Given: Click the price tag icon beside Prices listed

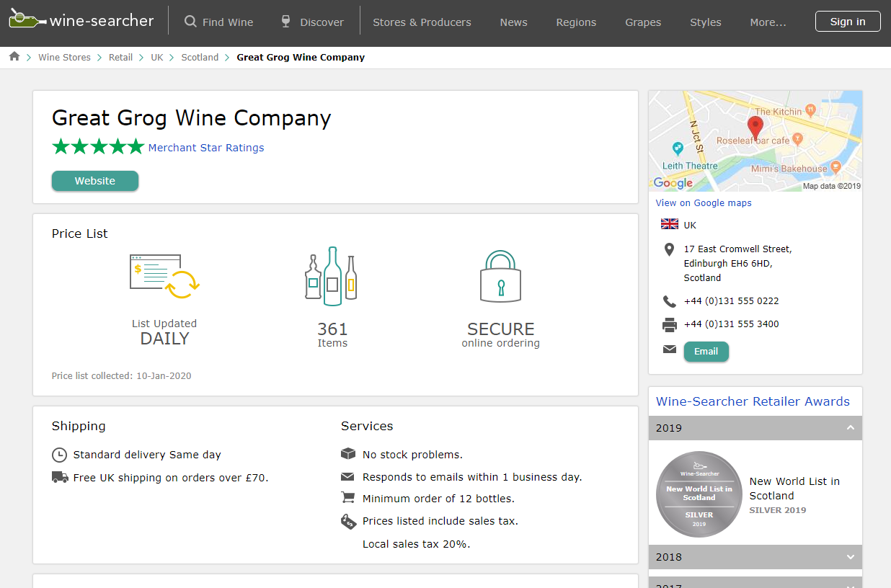Looking at the screenshot, I should pyautogui.click(x=349, y=521).
